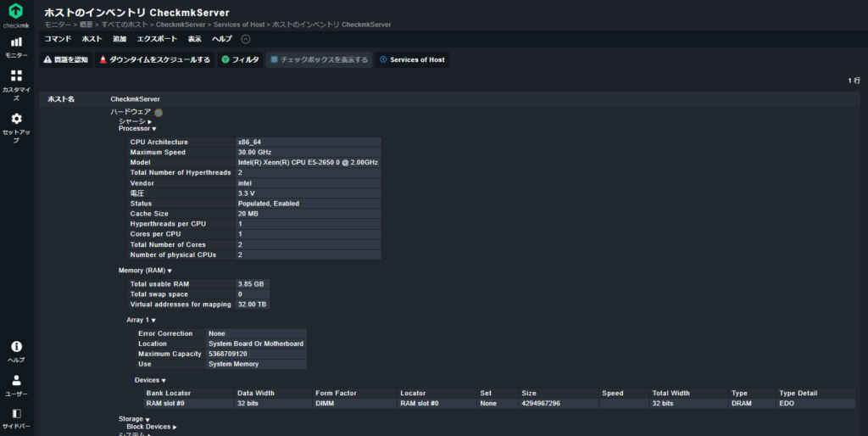The height and width of the screenshot is (436, 868).
Task: Click the Data Width column header
Action: (x=256, y=394)
